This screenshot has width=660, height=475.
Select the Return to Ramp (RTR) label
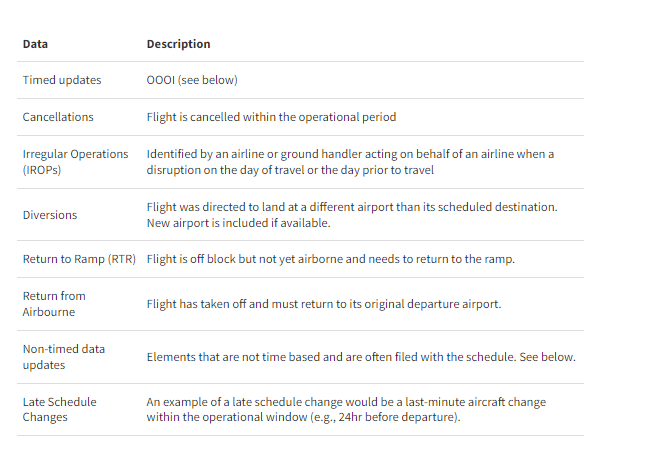(x=79, y=259)
